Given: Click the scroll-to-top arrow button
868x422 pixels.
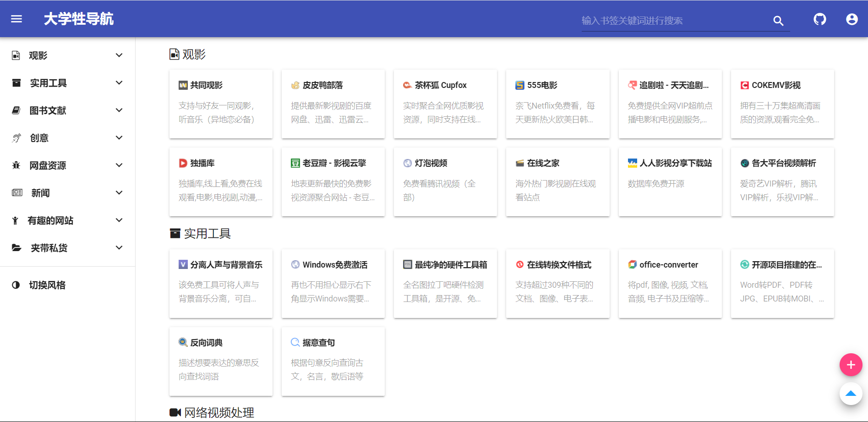Looking at the screenshot, I should [x=851, y=394].
